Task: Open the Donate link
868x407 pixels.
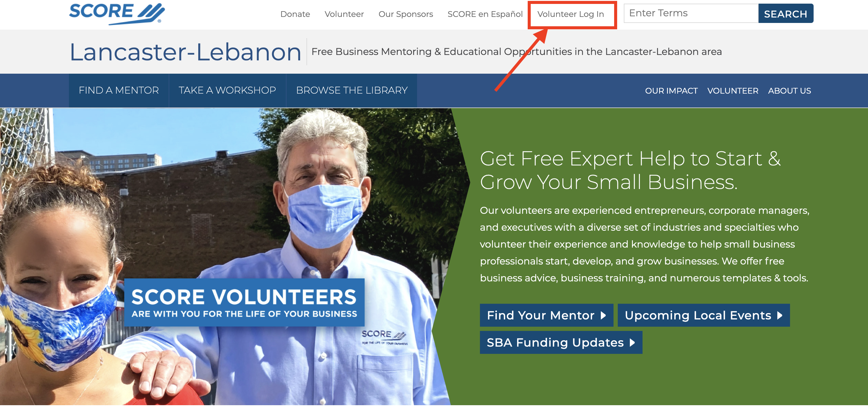Action: tap(295, 14)
